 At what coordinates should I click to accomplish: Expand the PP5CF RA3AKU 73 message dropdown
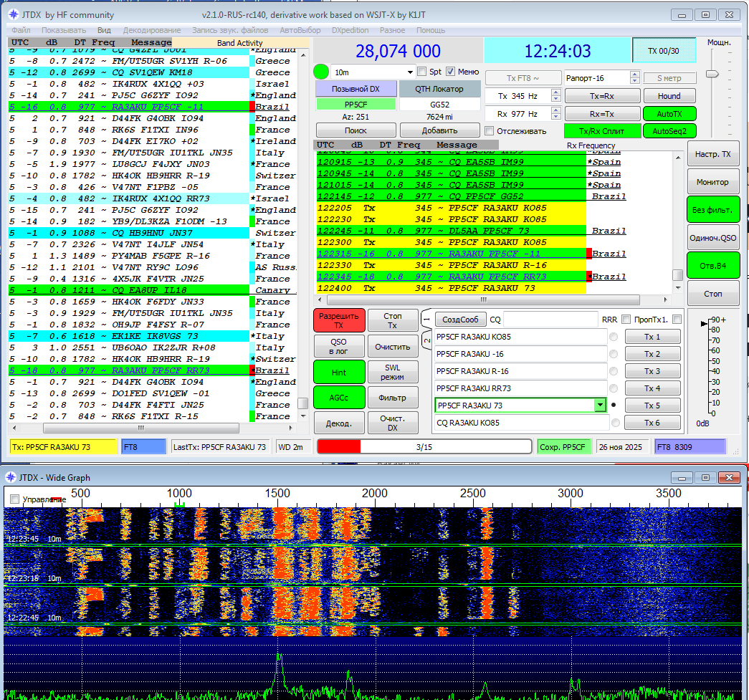(x=600, y=406)
